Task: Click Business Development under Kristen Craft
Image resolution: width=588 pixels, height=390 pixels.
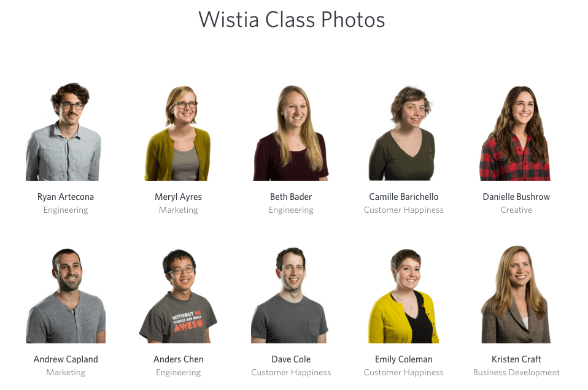Action: 516,372
